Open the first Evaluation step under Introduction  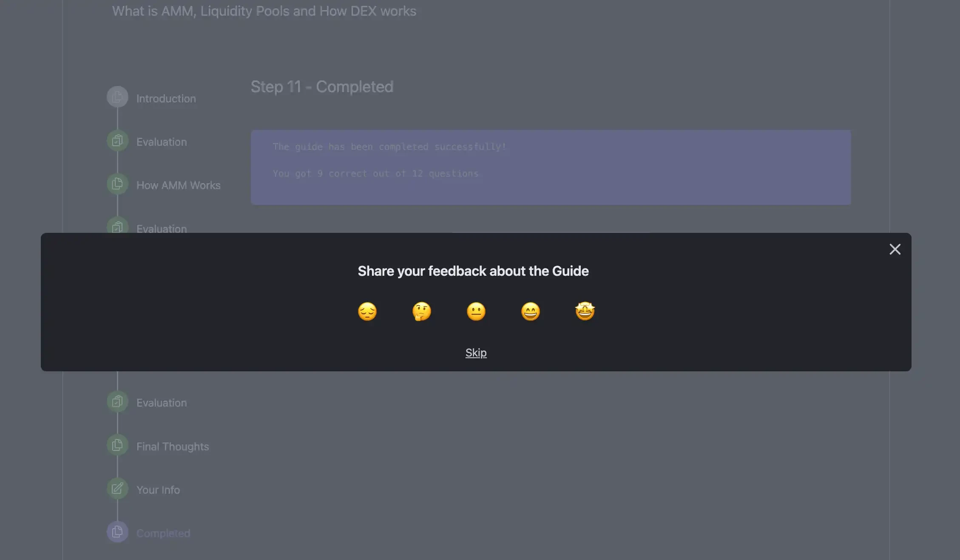click(x=162, y=142)
